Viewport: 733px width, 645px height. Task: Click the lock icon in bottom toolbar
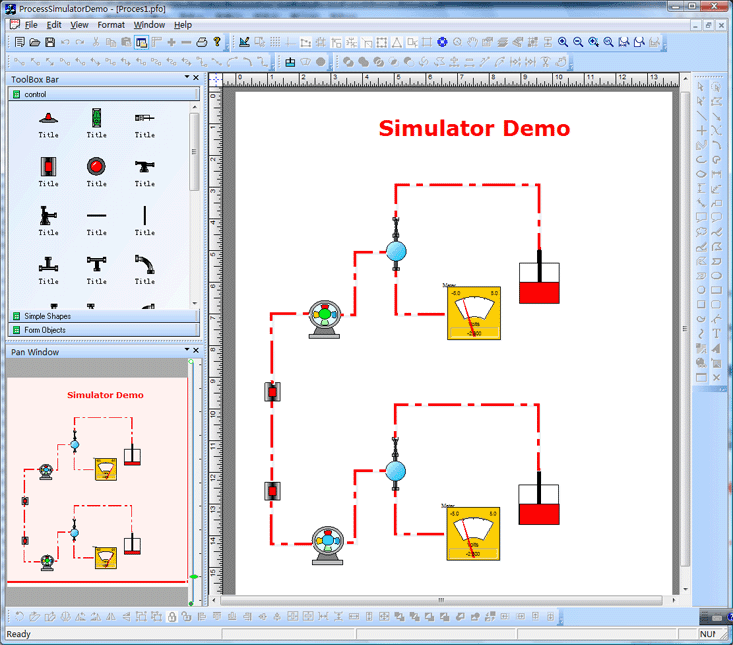click(172, 617)
